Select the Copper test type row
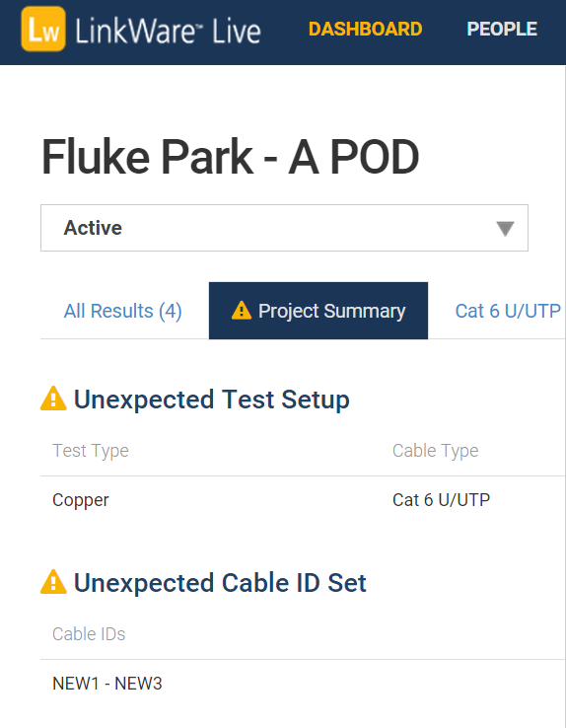The image size is (566, 728). [303, 500]
